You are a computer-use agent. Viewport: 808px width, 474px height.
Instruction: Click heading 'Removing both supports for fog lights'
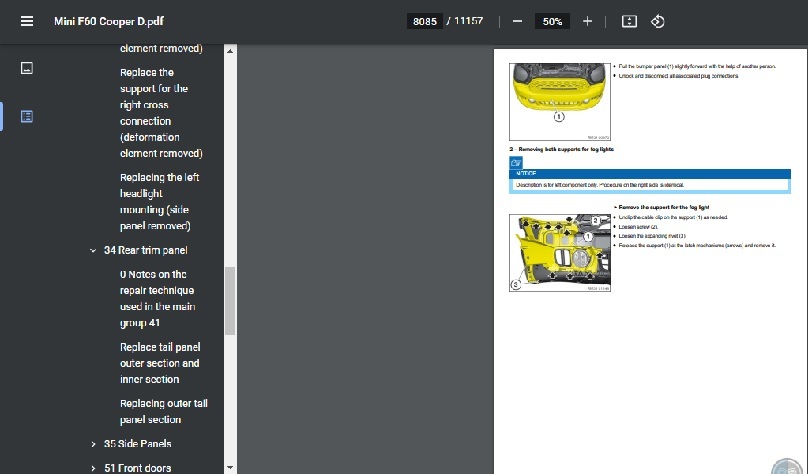point(566,149)
